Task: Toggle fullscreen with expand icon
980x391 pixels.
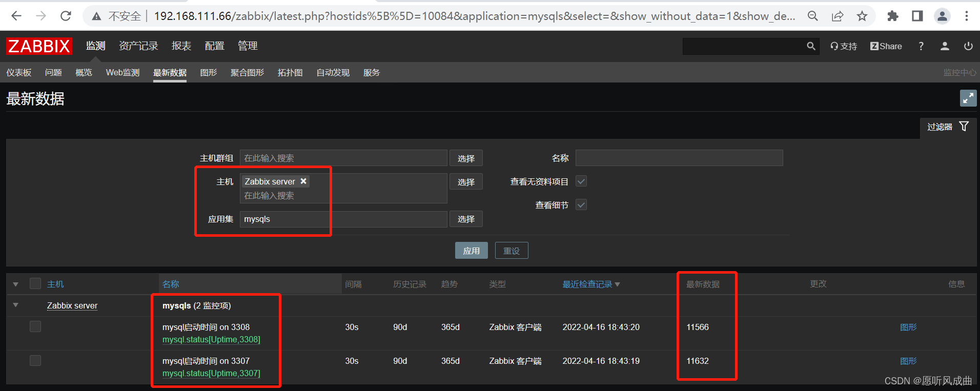Action: (968, 98)
